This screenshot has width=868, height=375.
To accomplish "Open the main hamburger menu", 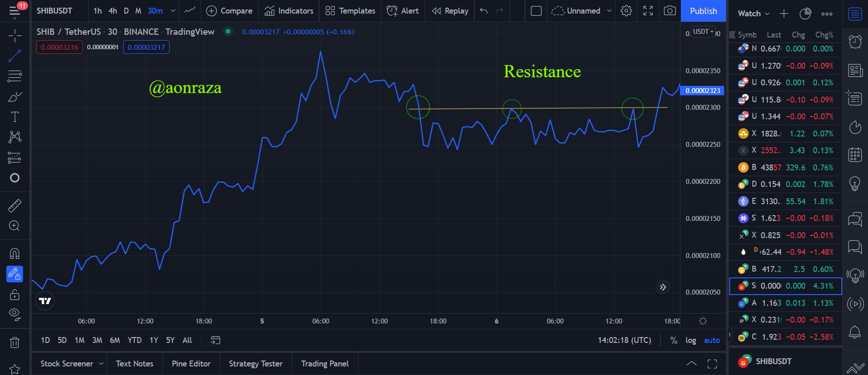I will pos(14,11).
